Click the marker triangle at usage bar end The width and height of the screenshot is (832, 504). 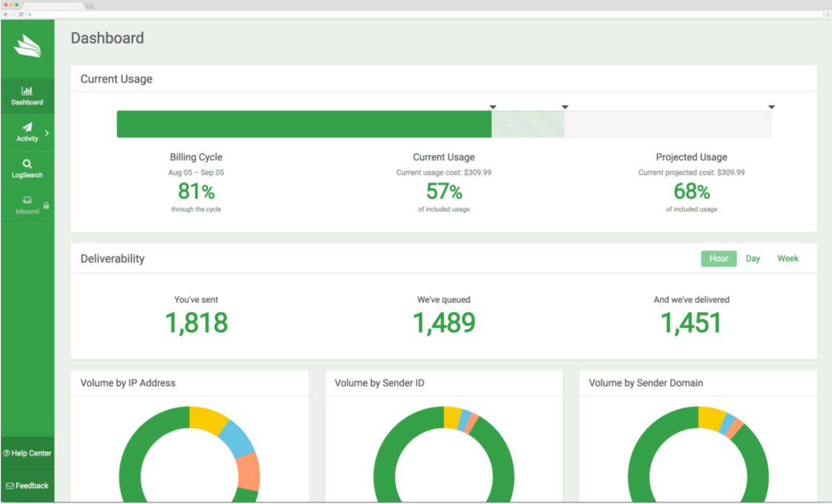[x=771, y=107]
